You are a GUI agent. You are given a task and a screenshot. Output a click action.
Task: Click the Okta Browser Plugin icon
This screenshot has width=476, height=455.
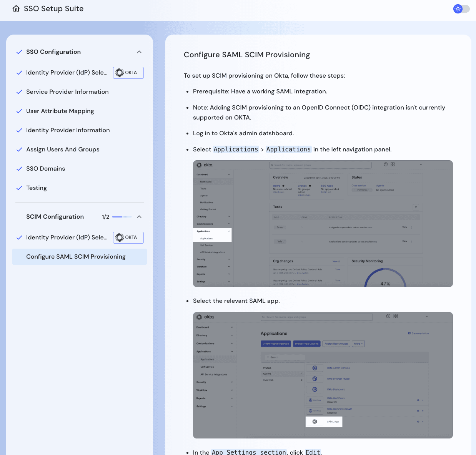(315, 379)
